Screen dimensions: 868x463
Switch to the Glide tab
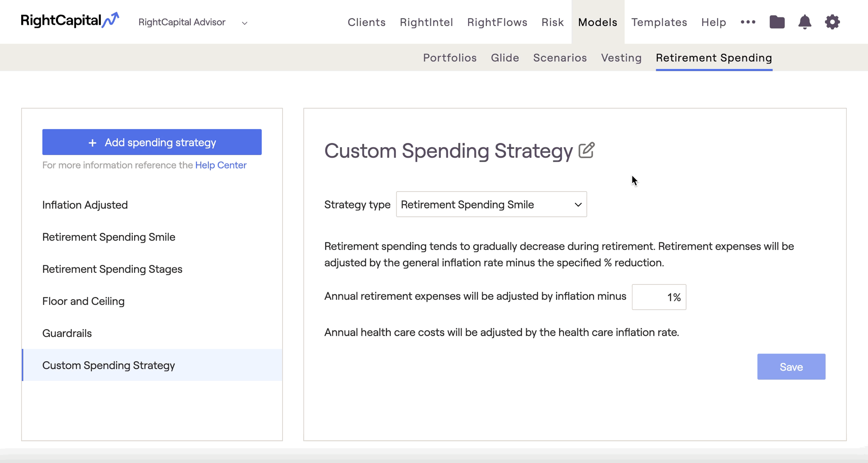505,58
